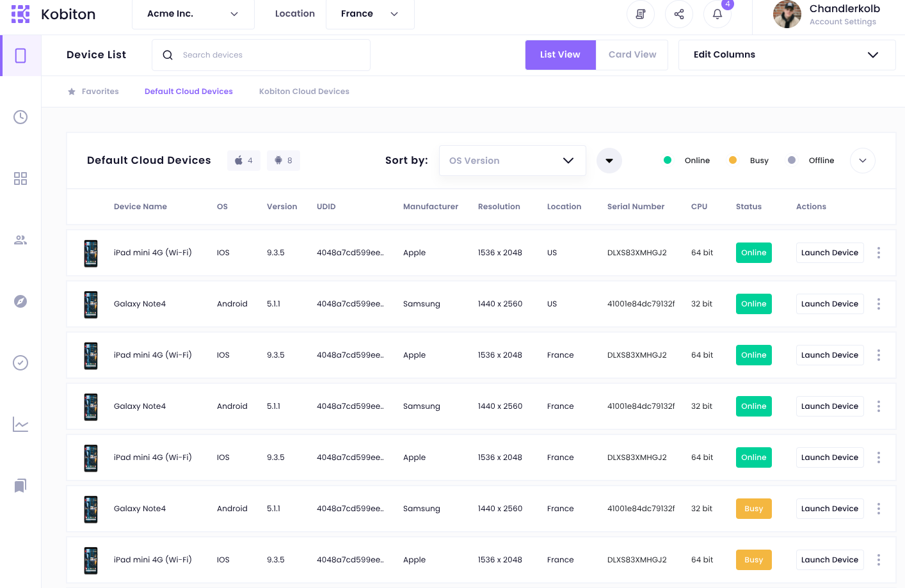This screenshot has width=905, height=588.
Task: Click Online badge on US iPad mini row
Action: tap(754, 253)
